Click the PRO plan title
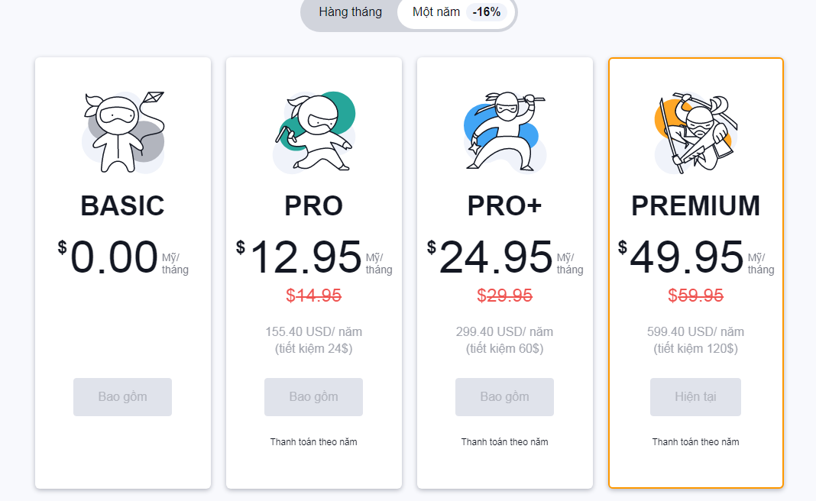 [x=313, y=205]
